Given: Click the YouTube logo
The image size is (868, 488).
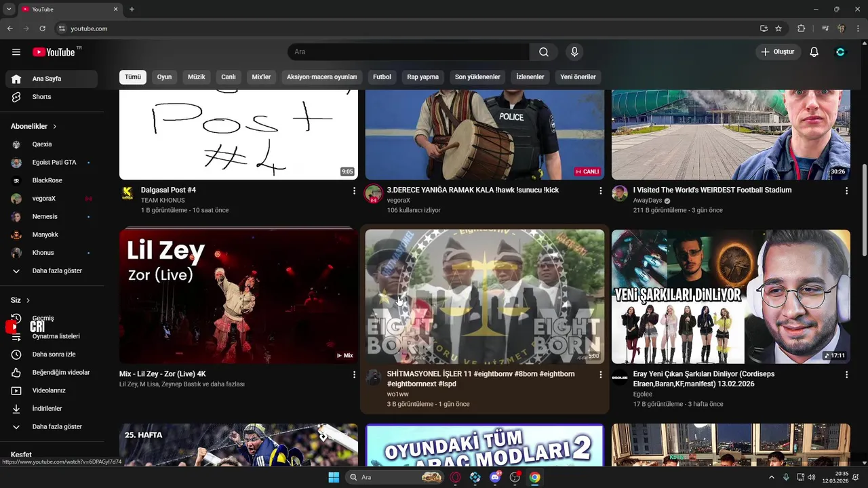Looking at the screenshot, I should pos(54,52).
